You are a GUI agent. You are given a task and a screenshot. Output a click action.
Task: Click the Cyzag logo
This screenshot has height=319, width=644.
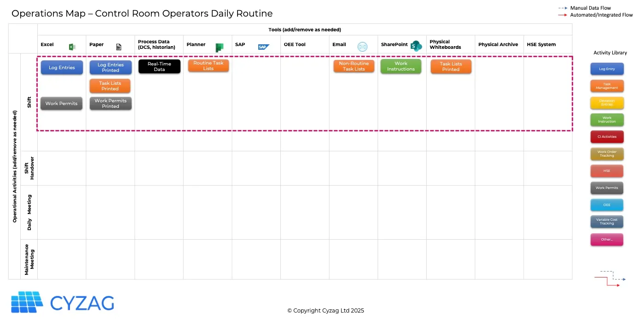tap(63, 302)
